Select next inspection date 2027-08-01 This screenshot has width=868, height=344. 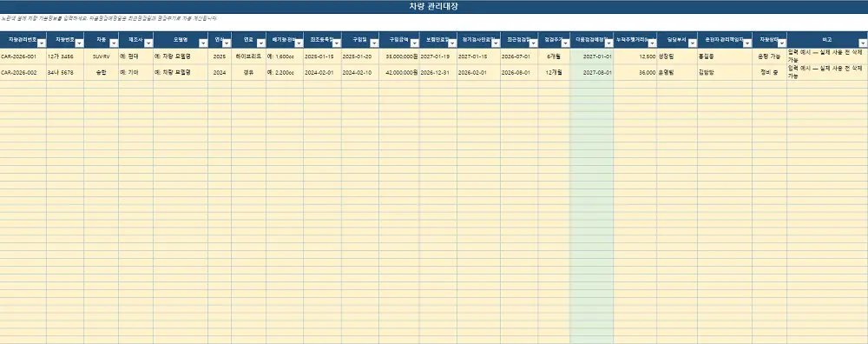[592, 73]
